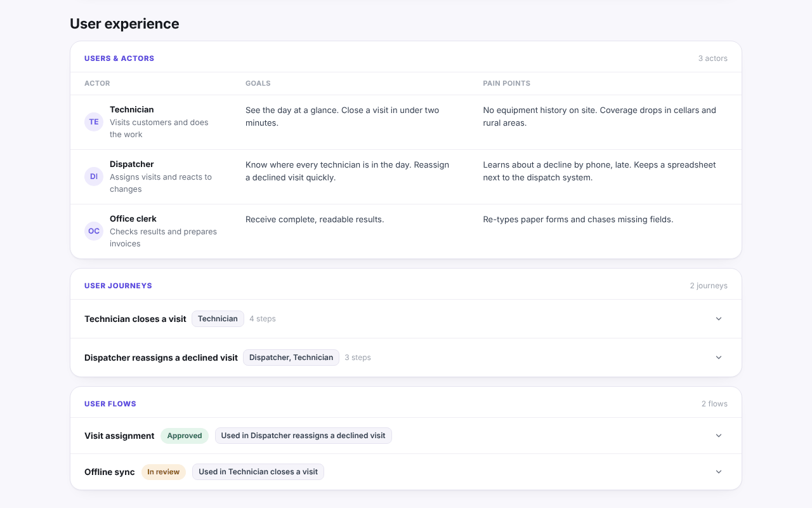Viewport: 812px width, 508px height.
Task: Click the Offline sync flow title
Action: tap(110, 472)
